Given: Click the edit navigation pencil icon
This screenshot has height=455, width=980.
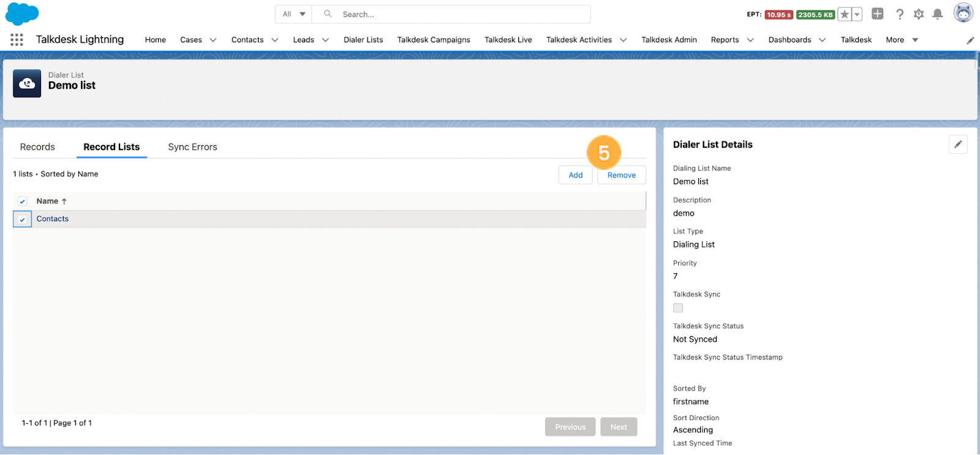Looking at the screenshot, I should pyautogui.click(x=970, y=40).
